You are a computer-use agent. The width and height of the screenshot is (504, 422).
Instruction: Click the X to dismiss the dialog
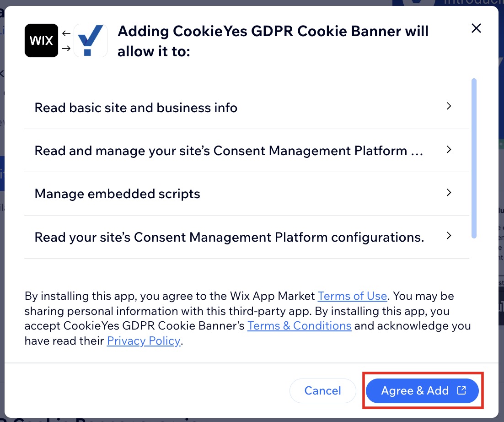pos(476,28)
